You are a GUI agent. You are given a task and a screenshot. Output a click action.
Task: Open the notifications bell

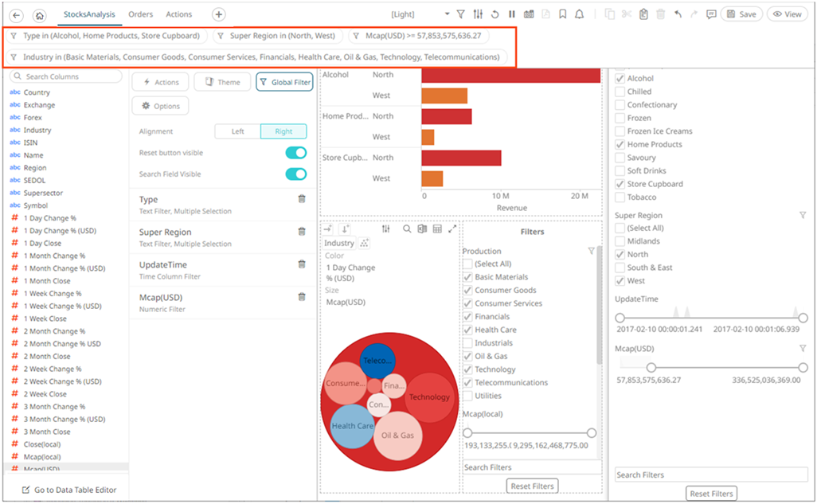579,14
